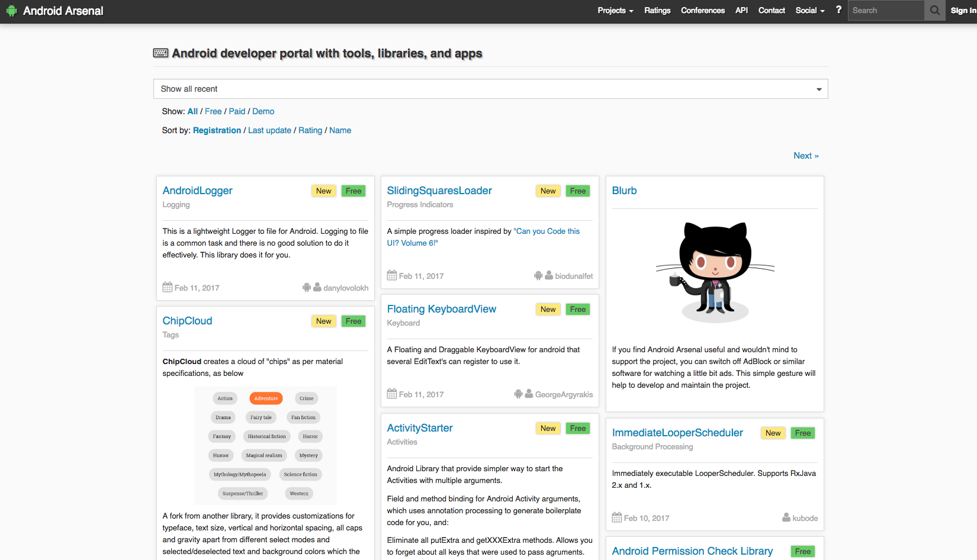Open the Contact page
Viewport: 977px width, 560px height.
tap(772, 11)
